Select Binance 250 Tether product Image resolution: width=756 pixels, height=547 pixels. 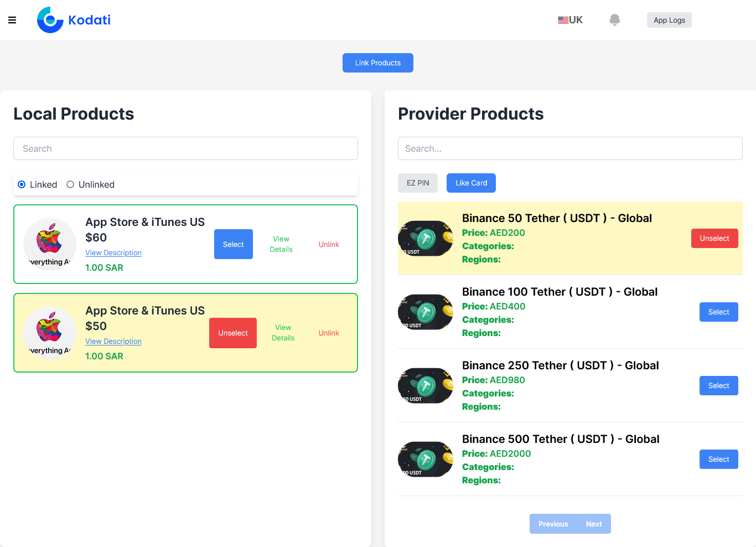point(719,385)
